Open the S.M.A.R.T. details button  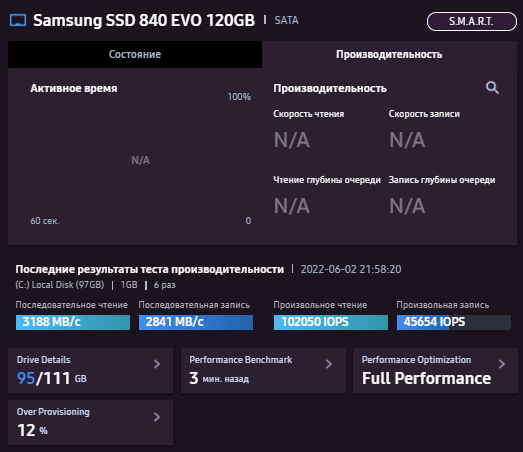(x=472, y=21)
